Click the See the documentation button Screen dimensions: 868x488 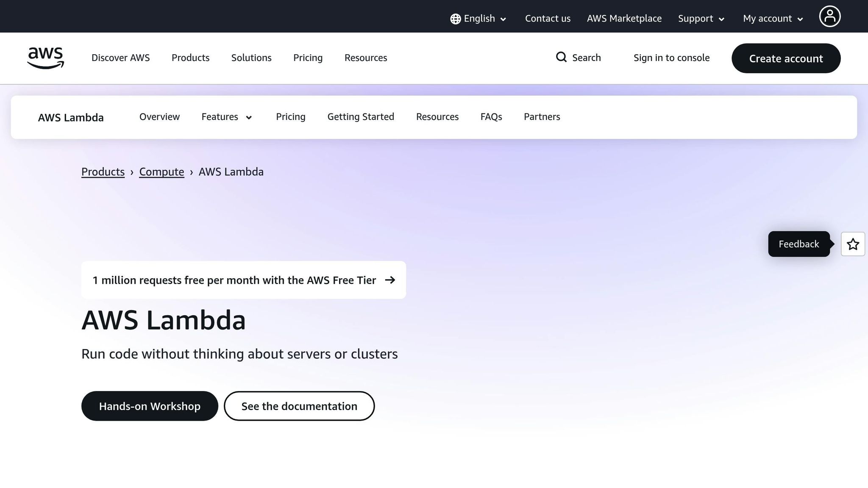pos(299,406)
